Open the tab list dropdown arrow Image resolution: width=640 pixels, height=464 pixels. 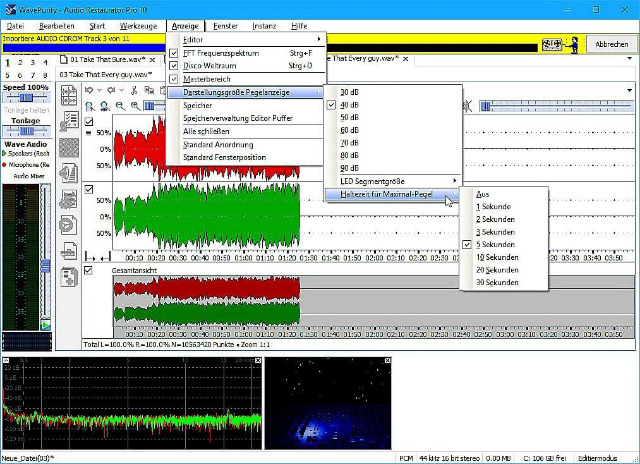(x=630, y=58)
